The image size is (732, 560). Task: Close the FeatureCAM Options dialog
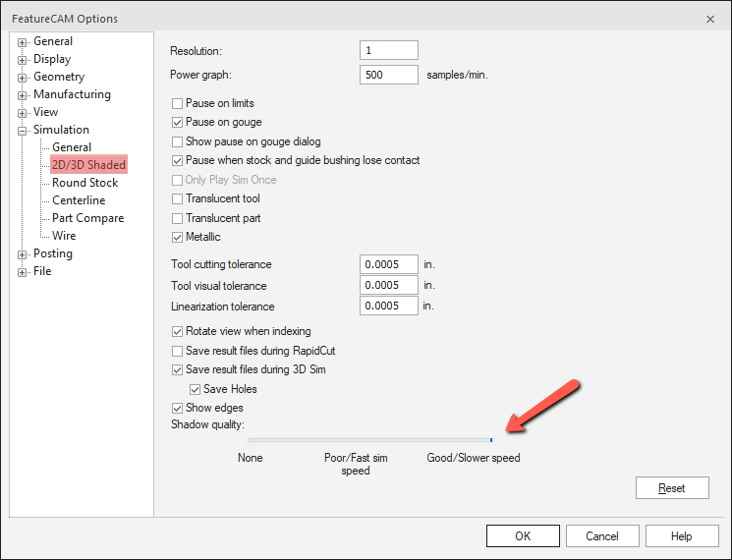coord(710,19)
